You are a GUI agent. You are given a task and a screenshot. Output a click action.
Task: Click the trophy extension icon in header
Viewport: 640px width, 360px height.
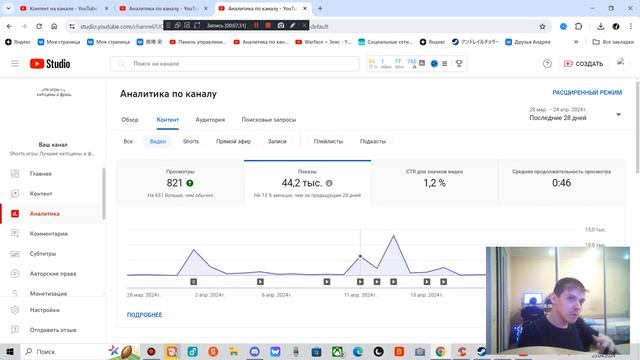(459, 64)
